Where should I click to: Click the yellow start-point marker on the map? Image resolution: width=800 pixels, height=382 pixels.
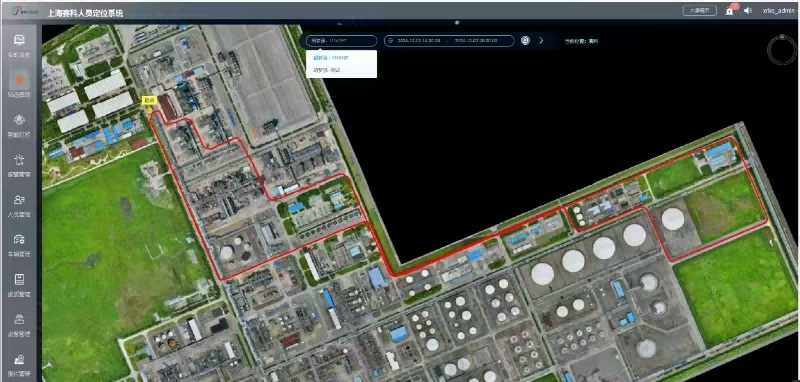pyautogui.click(x=148, y=101)
